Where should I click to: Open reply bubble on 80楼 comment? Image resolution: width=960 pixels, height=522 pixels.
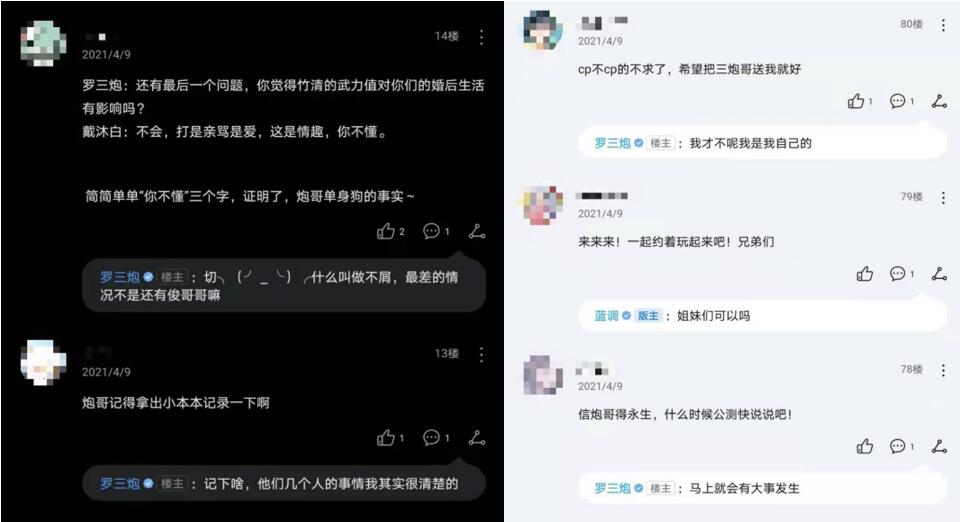coord(898,101)
